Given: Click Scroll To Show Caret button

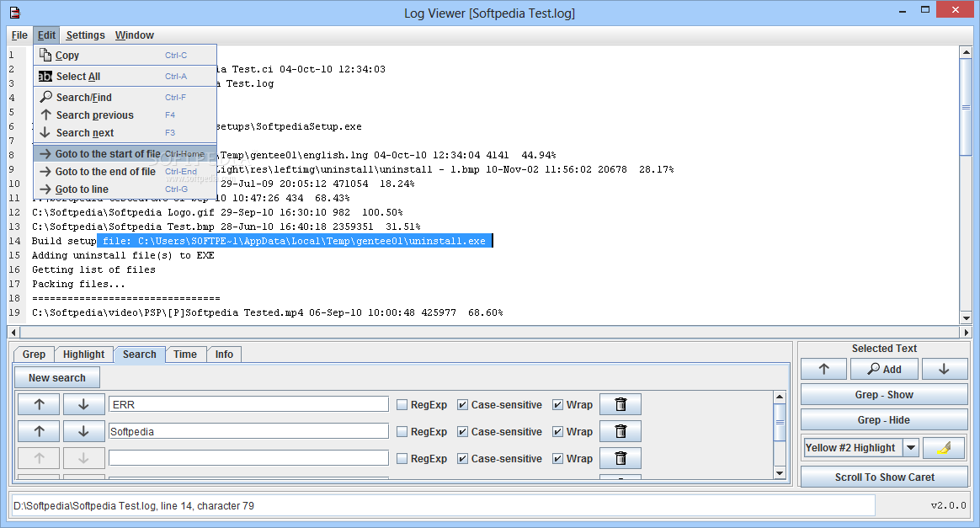Looking at the screenshot, I should click(x=884, y=477).
